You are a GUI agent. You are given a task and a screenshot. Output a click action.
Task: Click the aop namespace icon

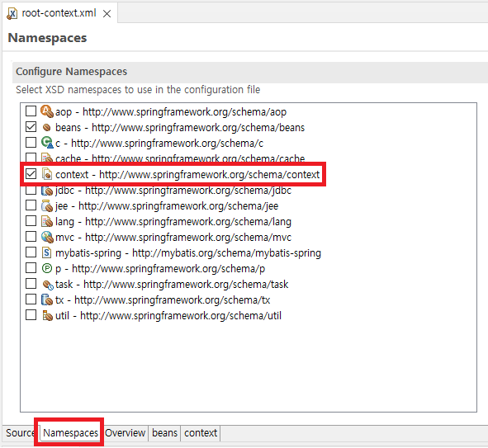(47, 111)
